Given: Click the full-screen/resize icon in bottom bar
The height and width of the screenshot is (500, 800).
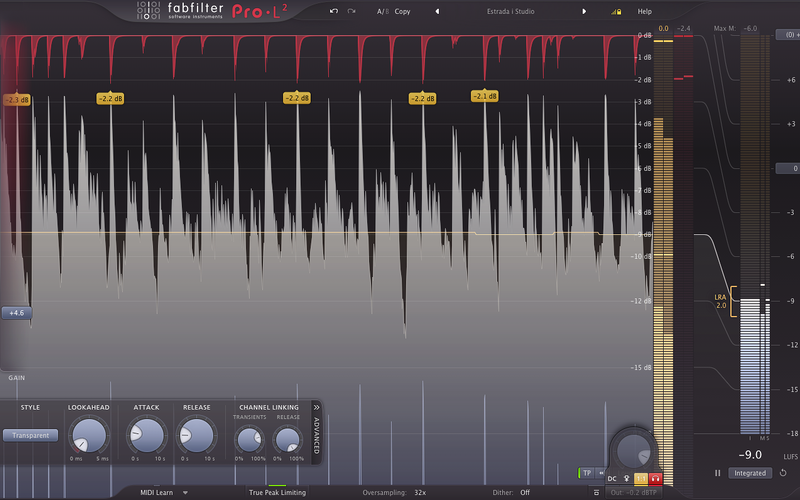Looking at the screenshot, I should click(596, 492).
